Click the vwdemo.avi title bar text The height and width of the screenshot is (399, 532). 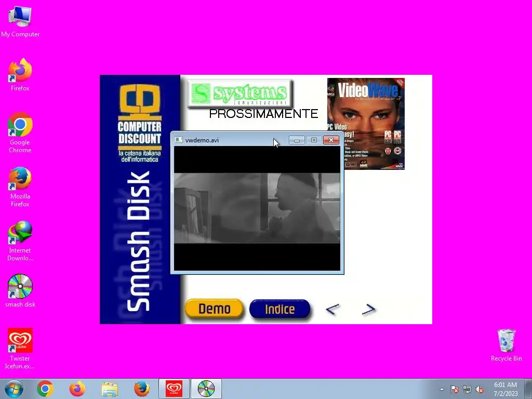[x=202, y=140]
